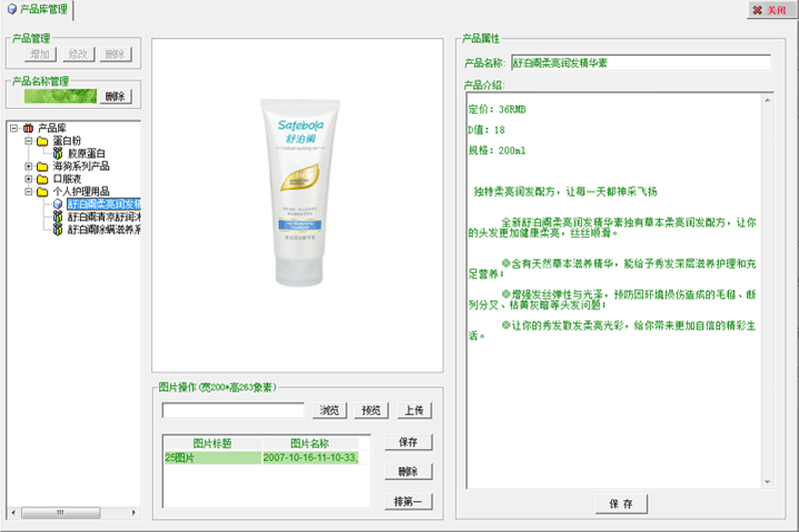Image resolution: width=799 pixels, height=532 pixels.
Task: Click the 排第一 button
Action: [x=408, y=502]
